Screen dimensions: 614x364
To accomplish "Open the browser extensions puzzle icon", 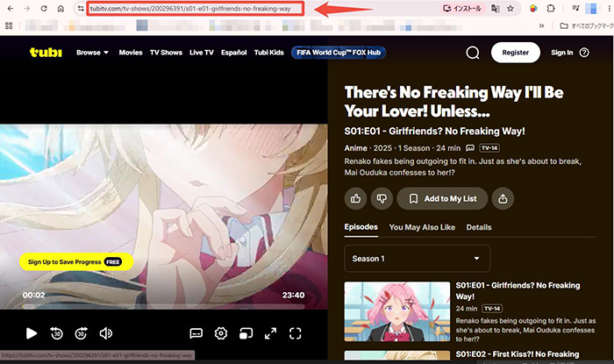I will coord(551,8).
